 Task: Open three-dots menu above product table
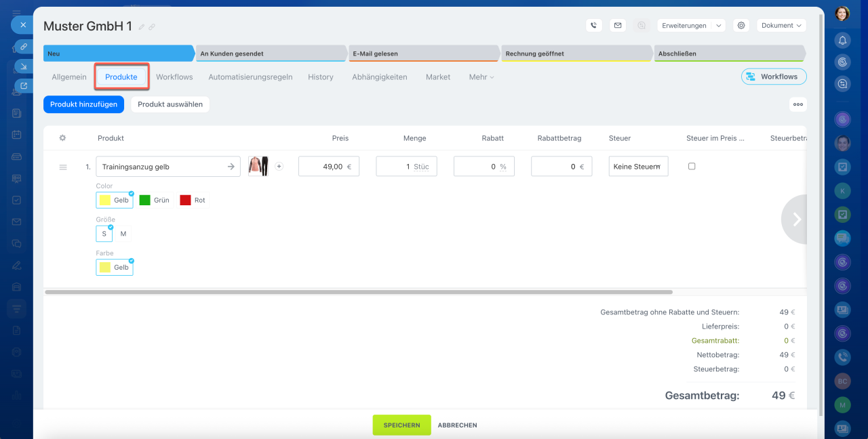point(797,104)
